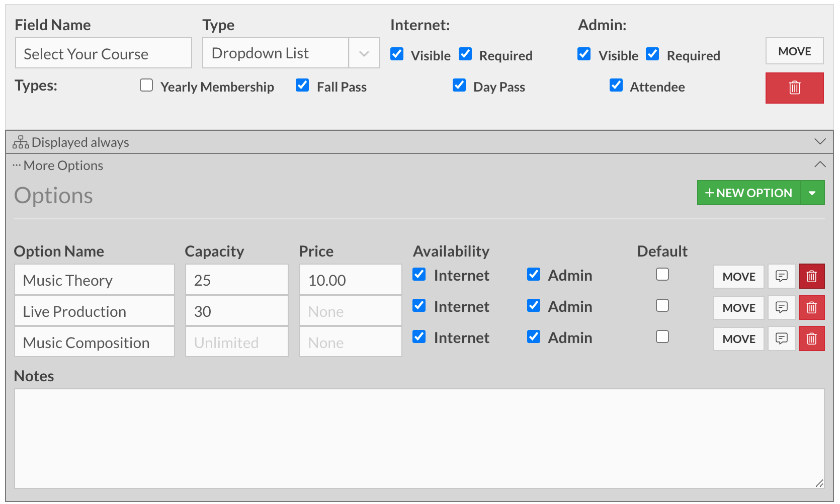
Task: Toggle Admin Visible checkbox
Action: coord(584,54)
